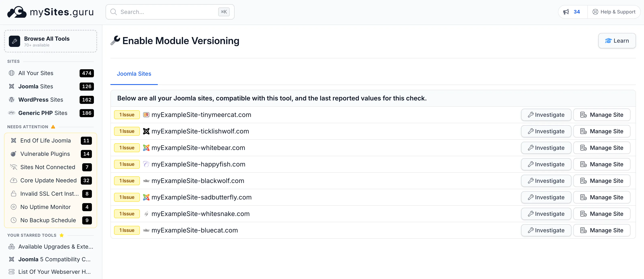Select the Core Update Needed upload icon

14,180
